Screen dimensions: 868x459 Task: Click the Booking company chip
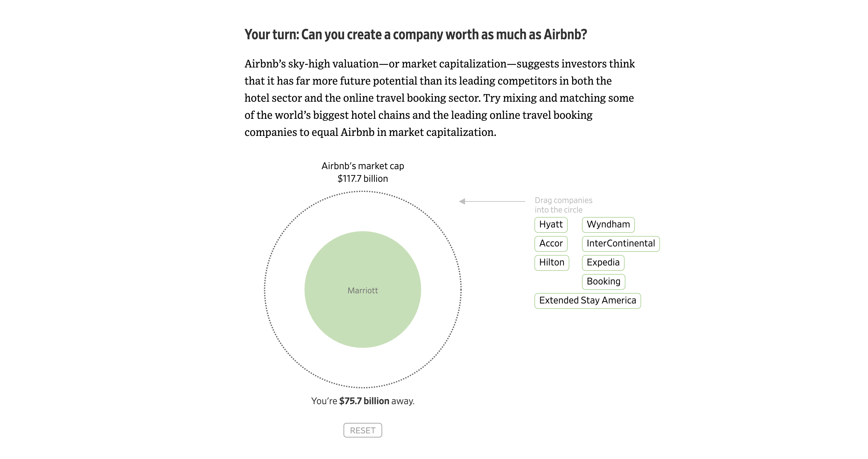(603, 281)
